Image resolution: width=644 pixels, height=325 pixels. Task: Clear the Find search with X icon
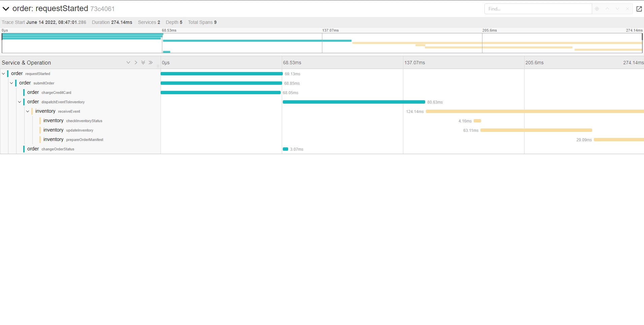[x=628, y=9]
